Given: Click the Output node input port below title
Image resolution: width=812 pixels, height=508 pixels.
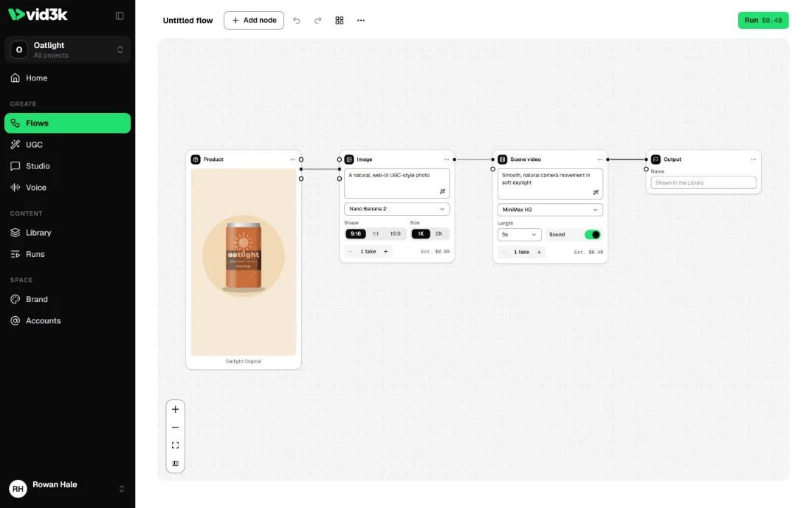Looking at the screenshot, I should click(646, 169).
